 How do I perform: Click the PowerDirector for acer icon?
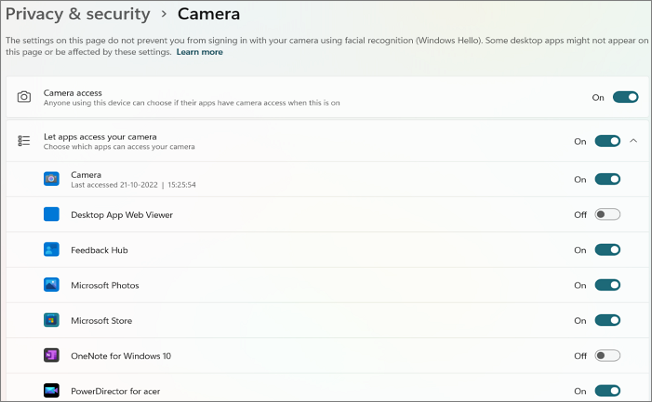pyautogui.click(x=51, y=390)
